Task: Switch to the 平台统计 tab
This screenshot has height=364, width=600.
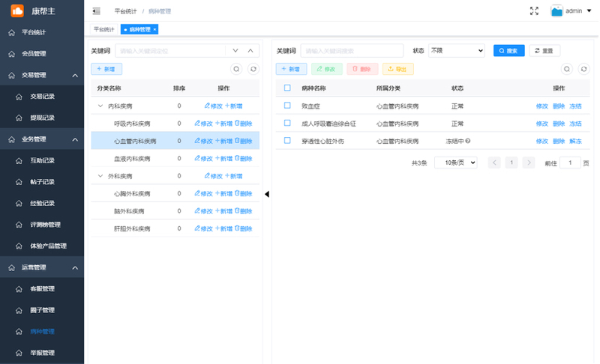Action: coord(104,29)
